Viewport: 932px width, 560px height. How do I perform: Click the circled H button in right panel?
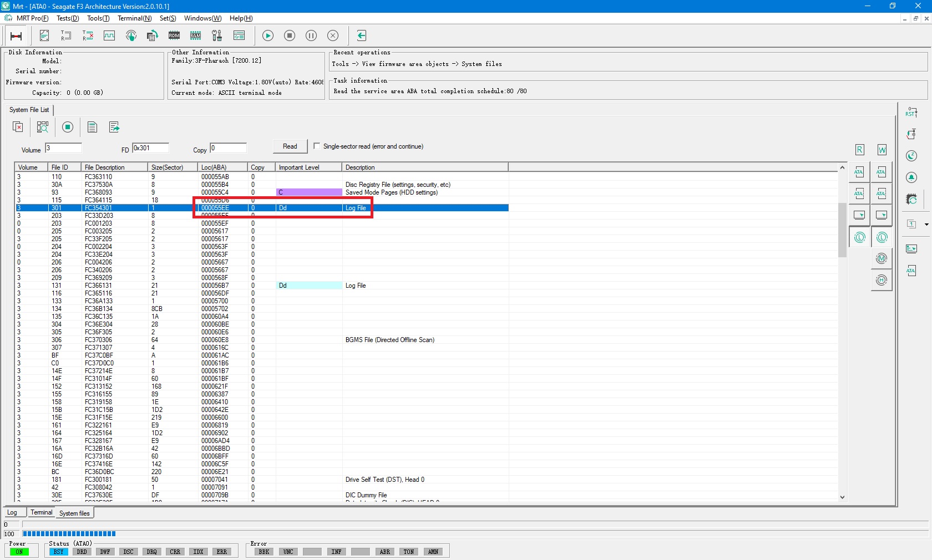(882, 280)
